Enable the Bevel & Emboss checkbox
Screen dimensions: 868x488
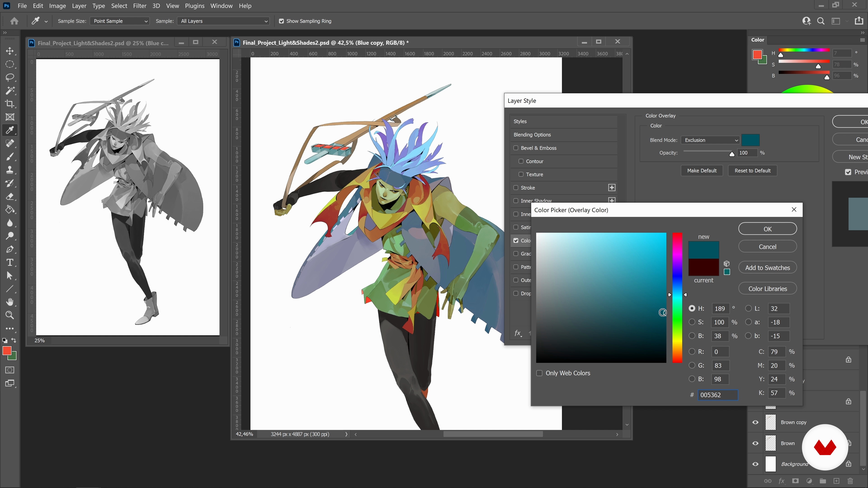point(516,148)
